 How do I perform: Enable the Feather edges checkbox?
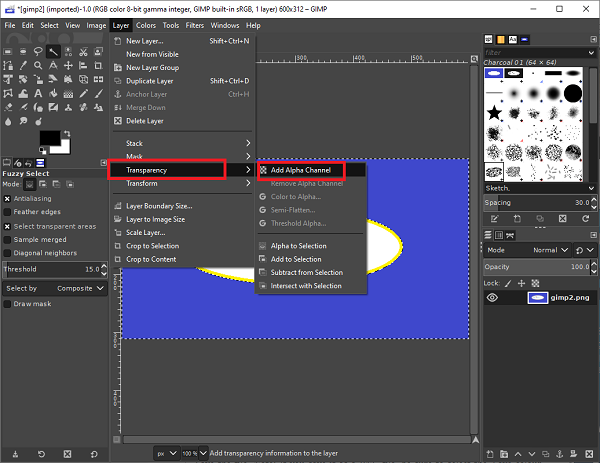tap(7, 212)
